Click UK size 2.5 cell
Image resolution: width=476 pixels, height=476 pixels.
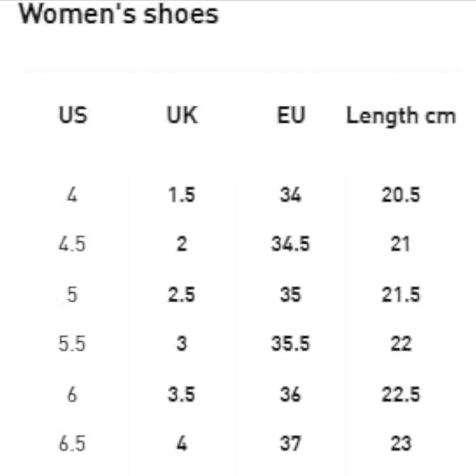coord(181,294)
